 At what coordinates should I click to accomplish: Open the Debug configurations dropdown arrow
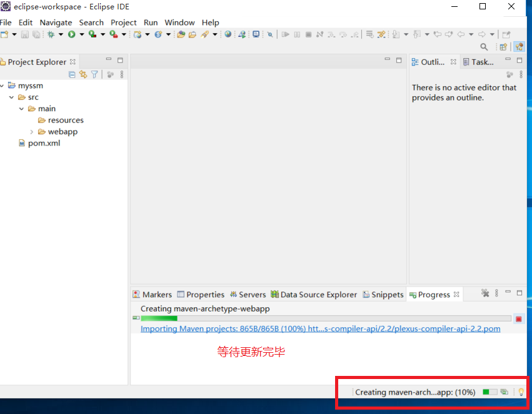tap(61, 34)
